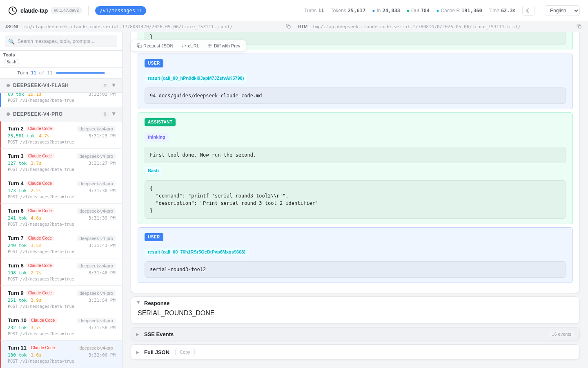The width and height of the screenshot is (588, 368).
Task: Click the 16 events badge
Action: 561,334
